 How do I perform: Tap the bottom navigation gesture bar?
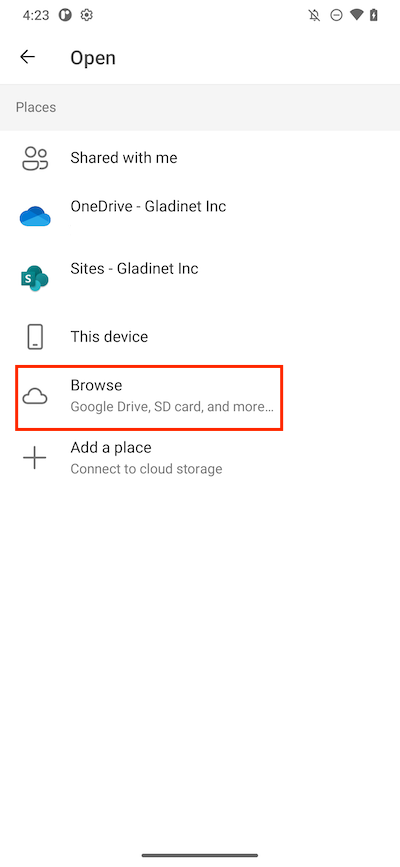coord(200,855)
